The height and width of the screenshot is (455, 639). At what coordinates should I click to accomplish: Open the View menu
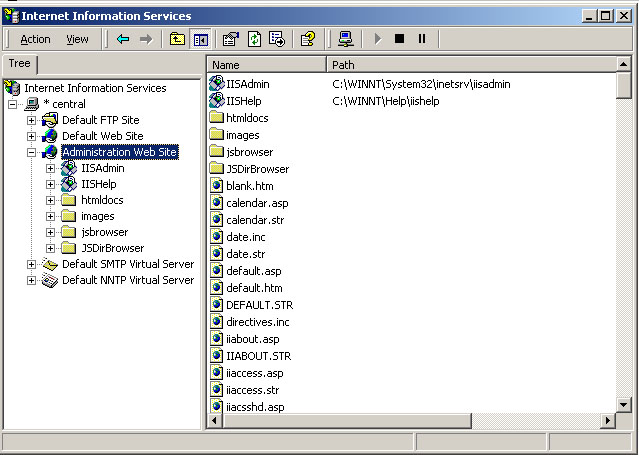[77, 39]
